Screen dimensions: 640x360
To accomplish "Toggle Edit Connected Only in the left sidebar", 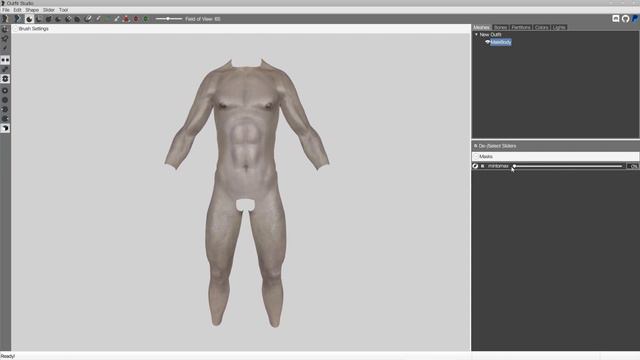I will pyautogui.click(x=5, y=69).
